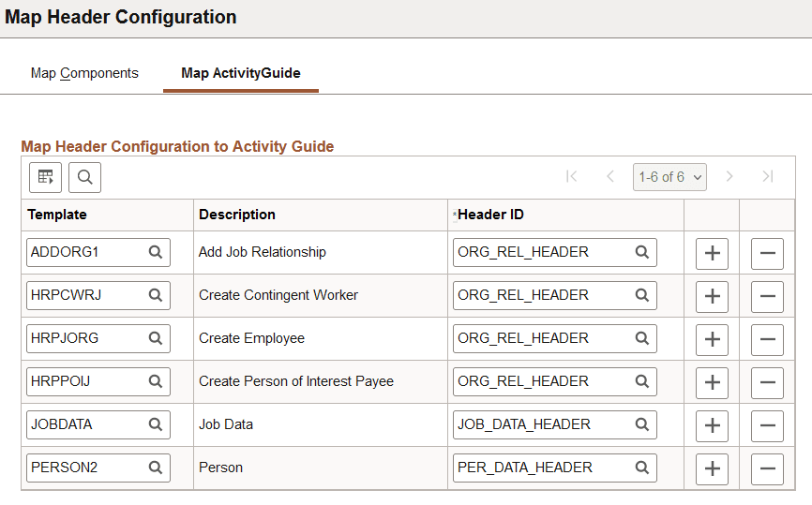Delete the Create Person of Interest Payee row
The image size is (812, 505).
click(x=767, y=382)
